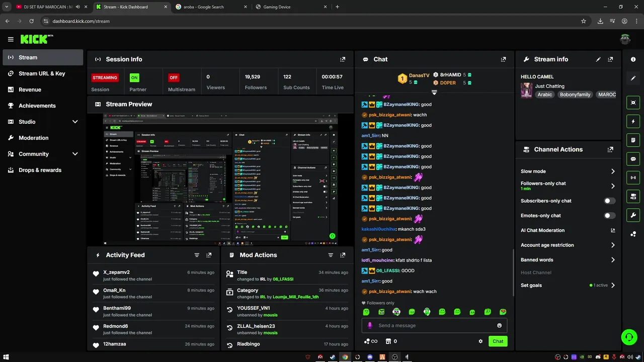Viewport: 644px width, 362px height.
Task: Collapse the chat leaderboard chevron
Action: tap(434, 93)
